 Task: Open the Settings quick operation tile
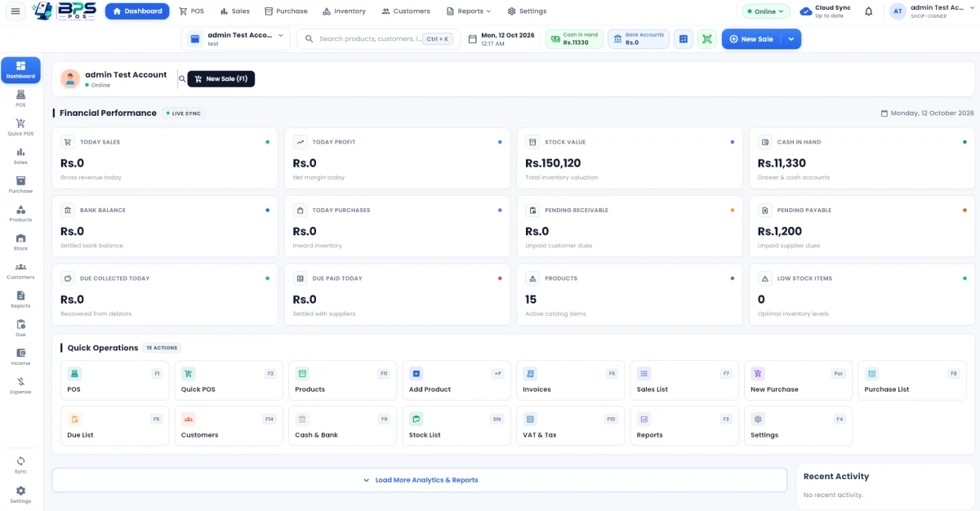pyautogui.click(x=798, y=426)
